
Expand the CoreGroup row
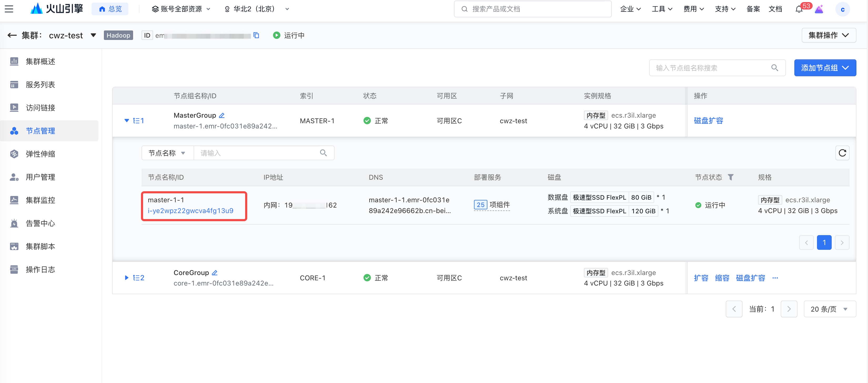pyautogui.click(x=127, y=278)
